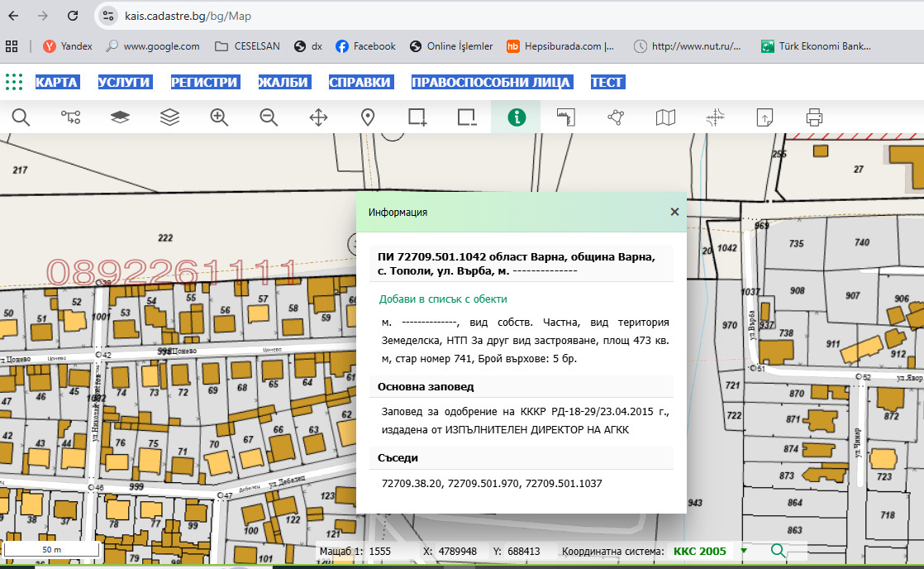The height and width of the screenshot is (569, 924).
Task: Click the printer icon to print map
Action: click(x=814, y=117)
